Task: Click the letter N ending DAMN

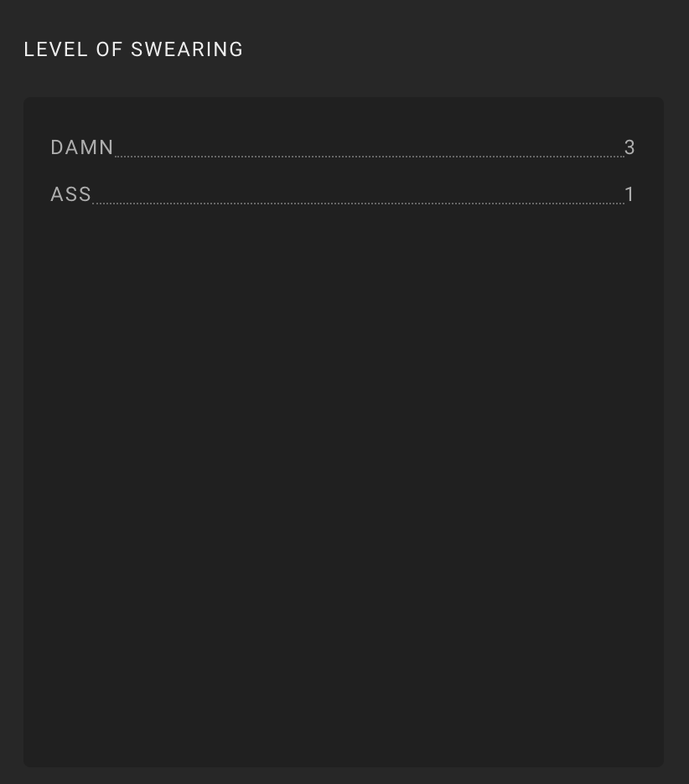Action: click(x=107, y=147)
